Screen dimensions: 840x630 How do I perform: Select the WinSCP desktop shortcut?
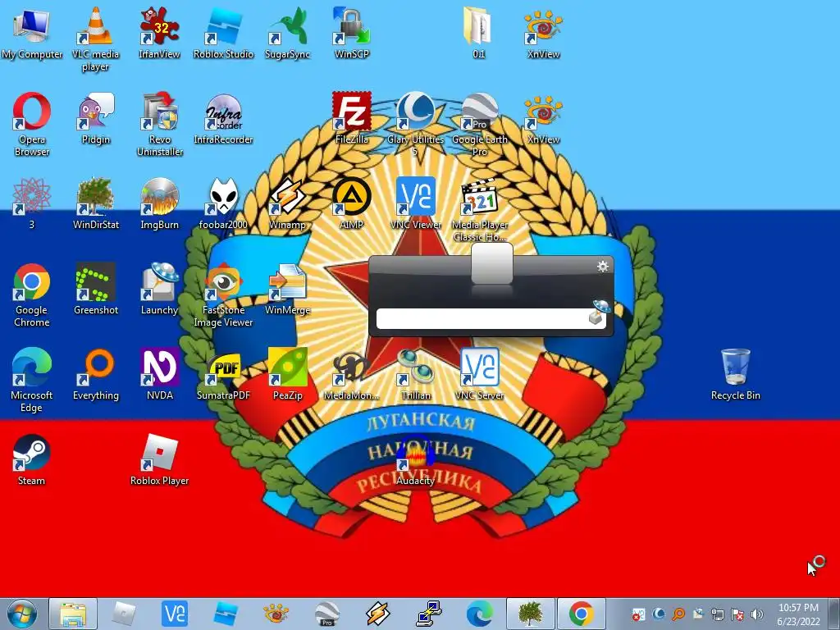[351, 33]
